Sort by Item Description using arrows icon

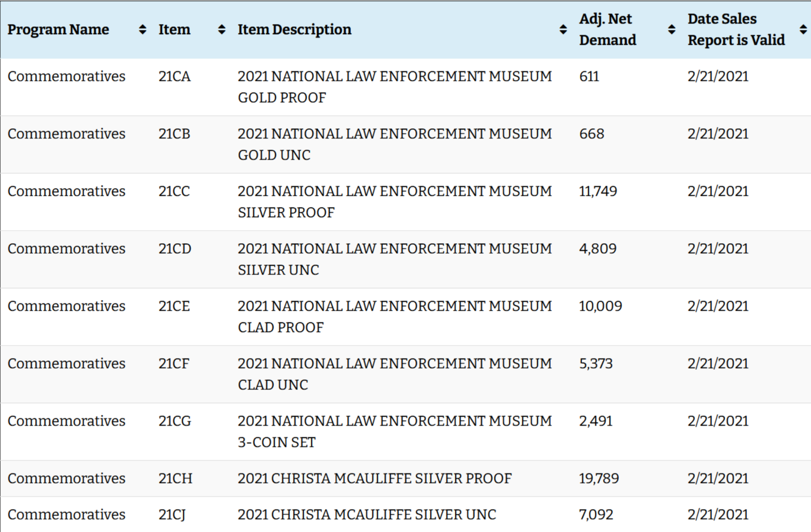563,30
